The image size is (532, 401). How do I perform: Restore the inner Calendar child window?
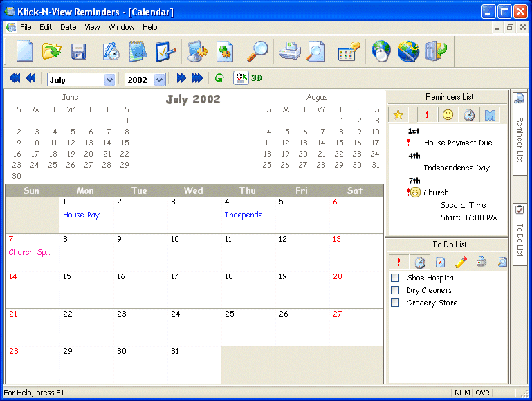click(x=510, y=27)
